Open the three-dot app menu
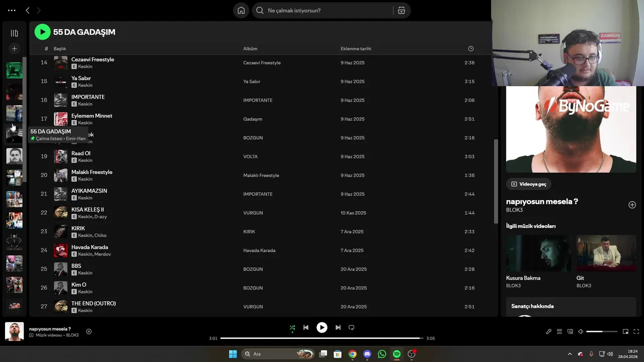Image resolution: width=644 pixels, height=362 pixels. click(x=12, y=10)
